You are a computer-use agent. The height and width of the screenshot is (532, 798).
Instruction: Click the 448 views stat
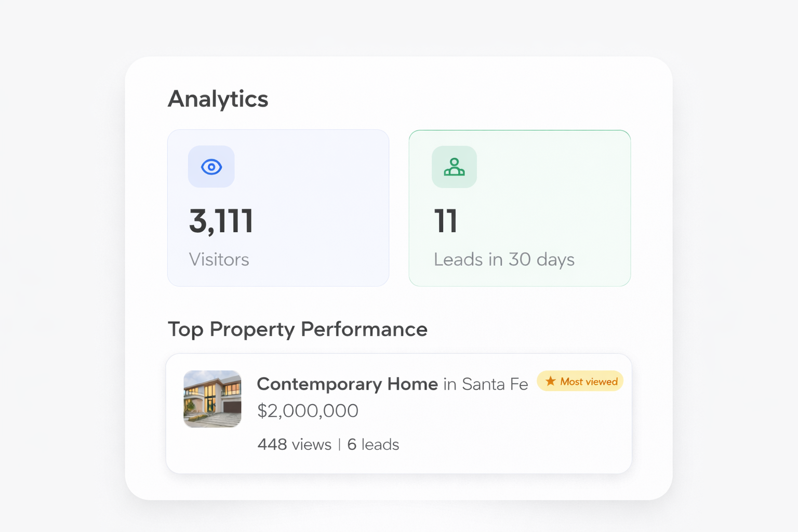294,444
